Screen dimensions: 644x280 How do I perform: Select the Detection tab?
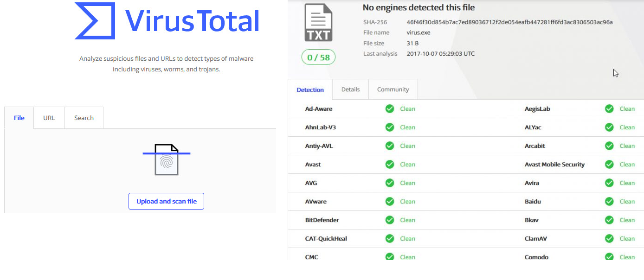click(310, 89)
